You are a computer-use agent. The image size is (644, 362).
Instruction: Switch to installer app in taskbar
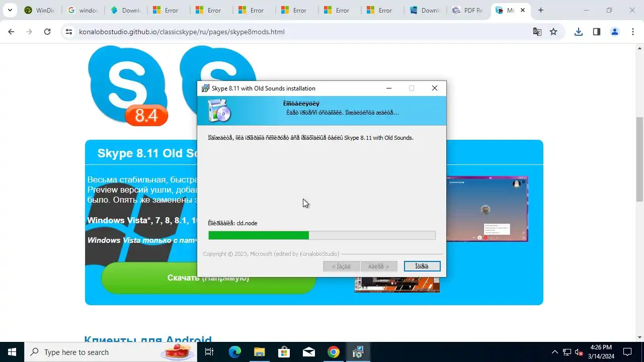coord(358,352)
